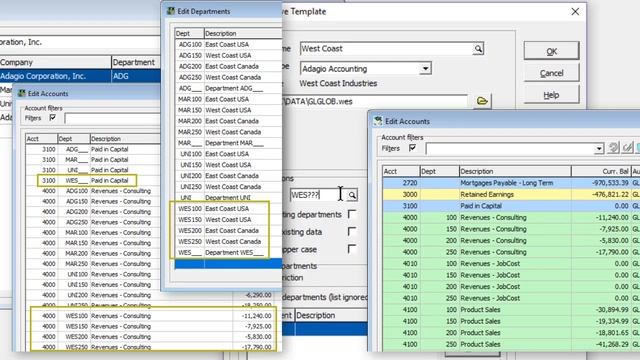Click the Dept column header in Edit Departments
The width and height of the screenshot is (640, 360).
coord(189,33)
